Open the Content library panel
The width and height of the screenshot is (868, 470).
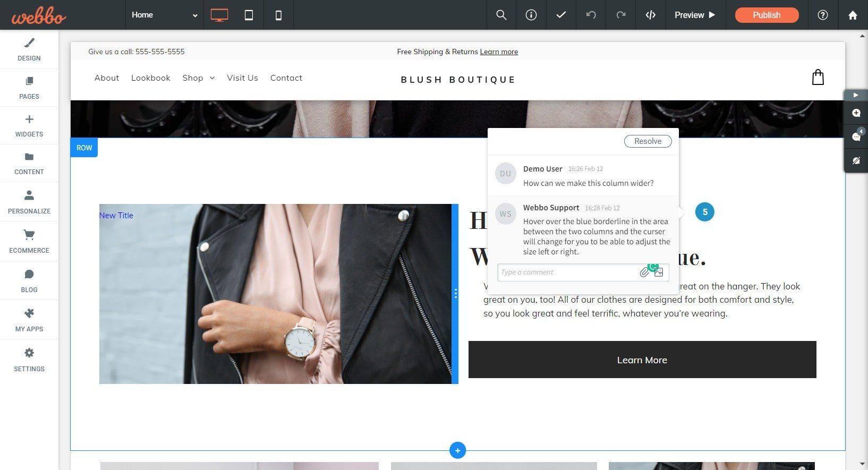tap(29, 163)
